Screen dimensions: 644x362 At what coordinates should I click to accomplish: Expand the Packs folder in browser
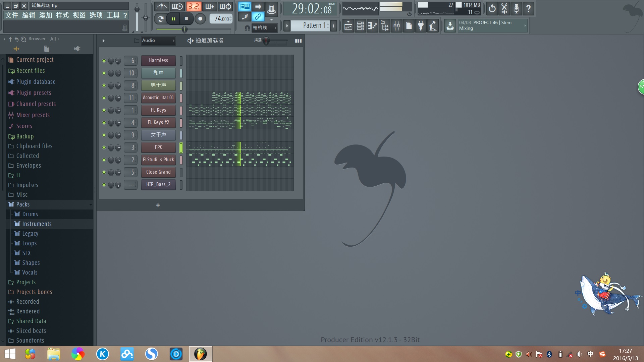(22, 204)
